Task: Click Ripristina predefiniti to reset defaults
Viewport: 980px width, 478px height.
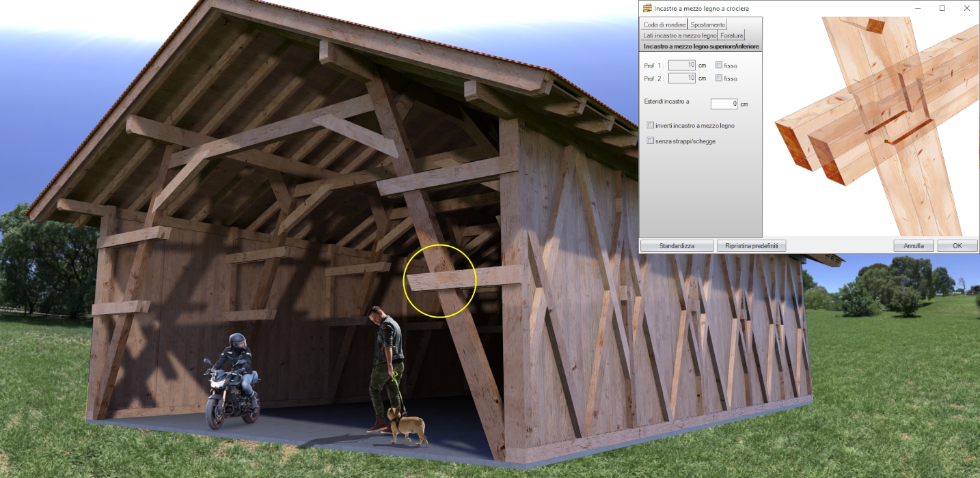Action: [x=752, y=246]
